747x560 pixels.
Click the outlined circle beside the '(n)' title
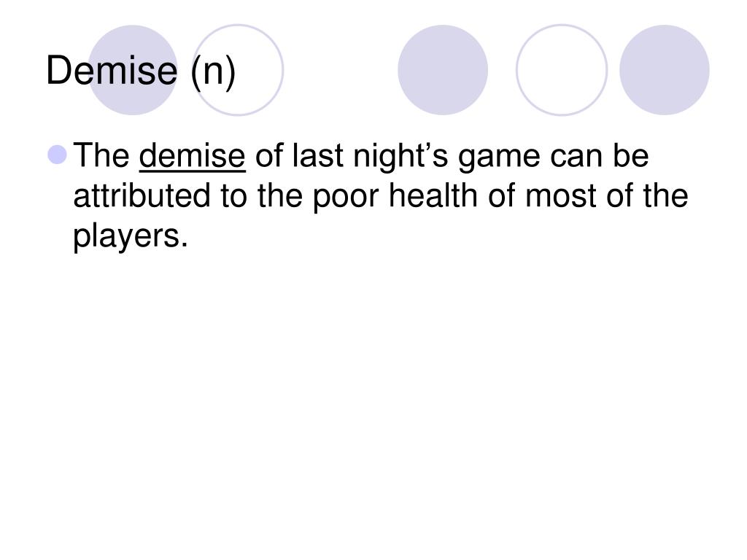(239, 70)
